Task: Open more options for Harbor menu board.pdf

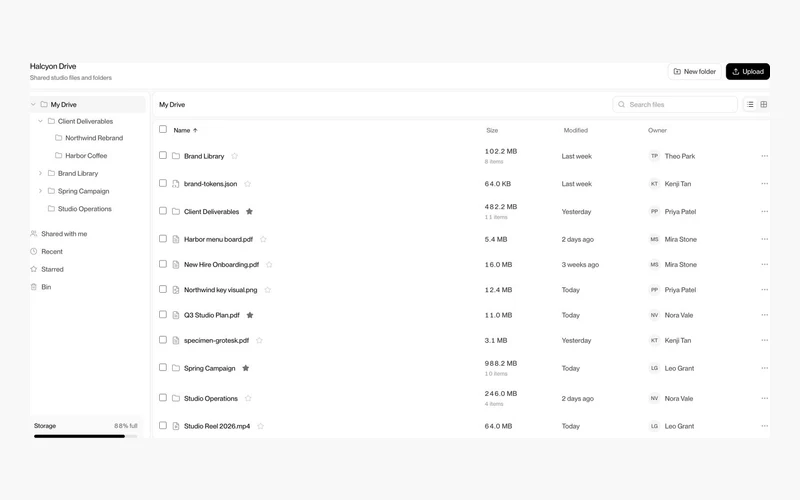Action: (x=764, y=239)
